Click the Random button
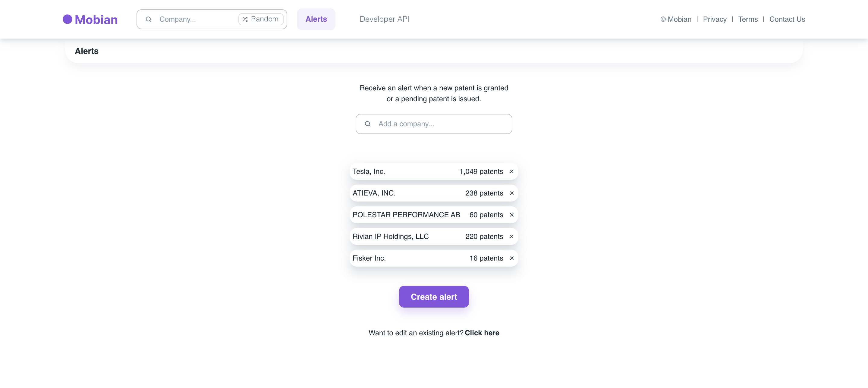The height and width of the screenshot is (388, 868). [x=261, y=19]
